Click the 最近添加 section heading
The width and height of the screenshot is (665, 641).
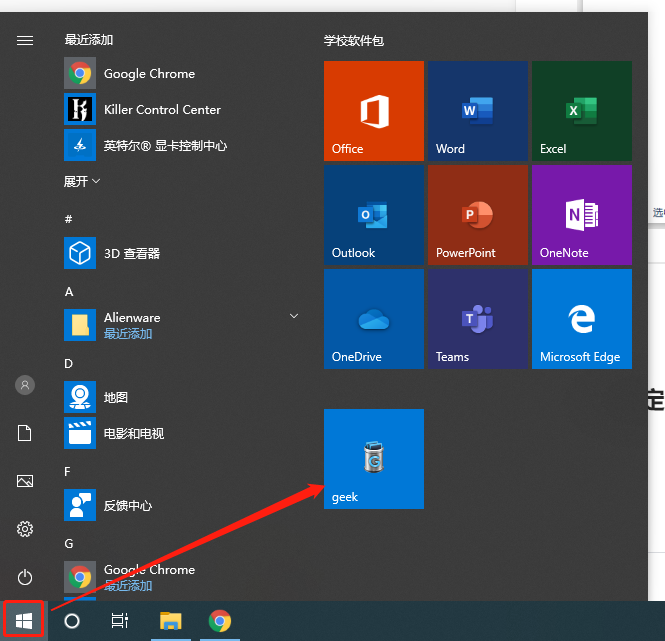click(x=89, y=40)
